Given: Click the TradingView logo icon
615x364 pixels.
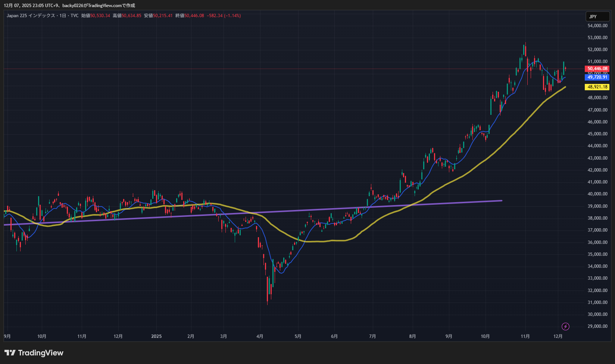Looking at the screenshot, I should pyautogui.click(x=10, y=353).
